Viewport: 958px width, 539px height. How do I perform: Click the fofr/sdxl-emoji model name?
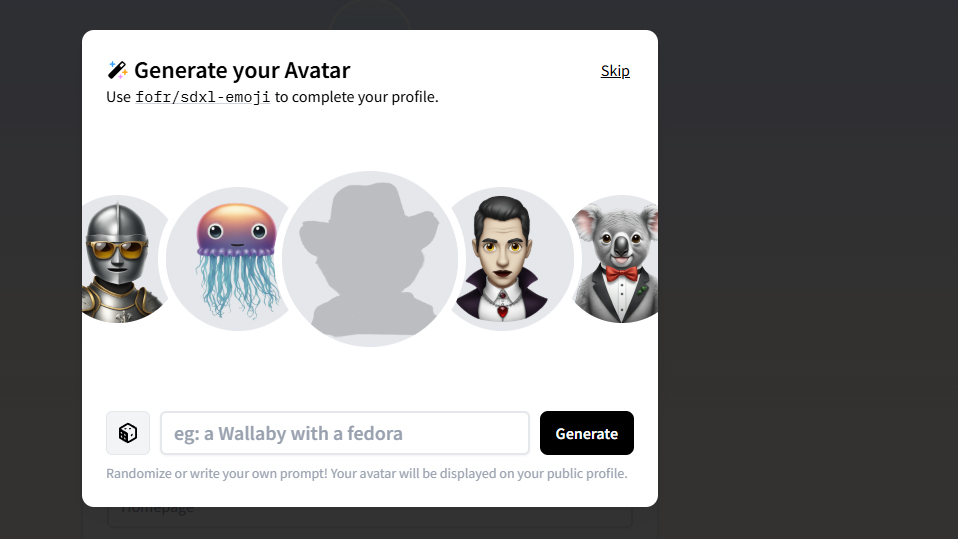click(x=203, y=97)
